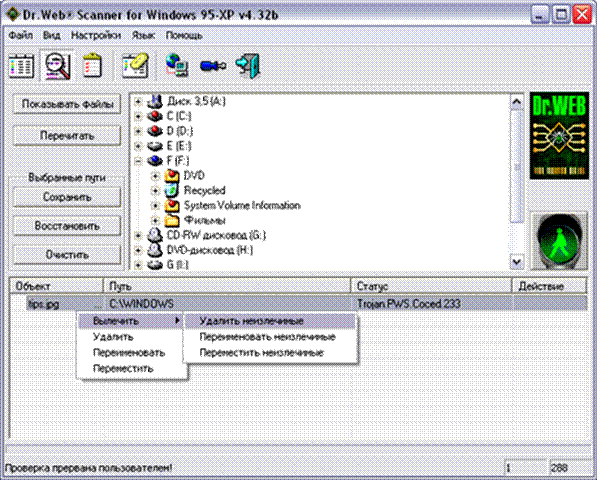Choose Переименовать in the context menu
This screenshot has height=480, width=597.
[129, 353]
